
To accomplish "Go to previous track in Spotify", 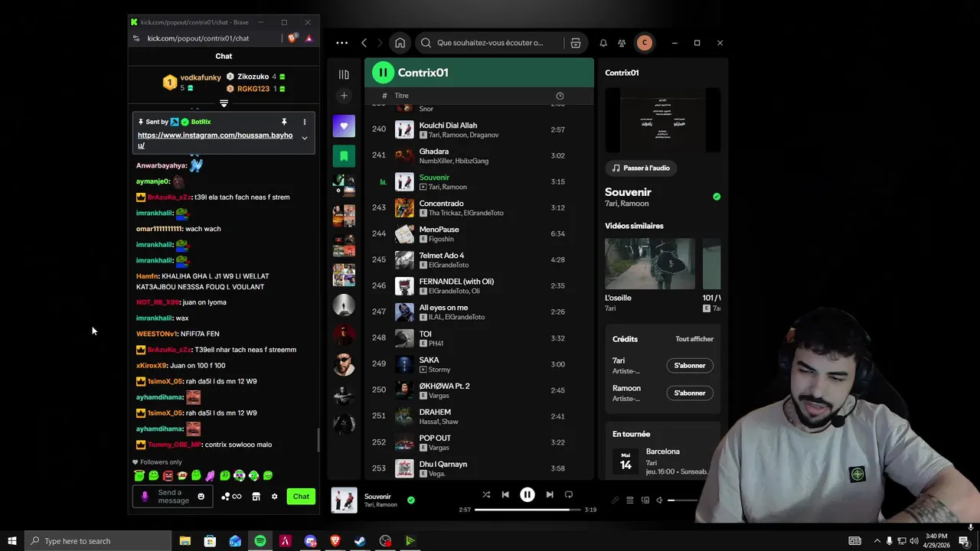I will tap(505, 494).
